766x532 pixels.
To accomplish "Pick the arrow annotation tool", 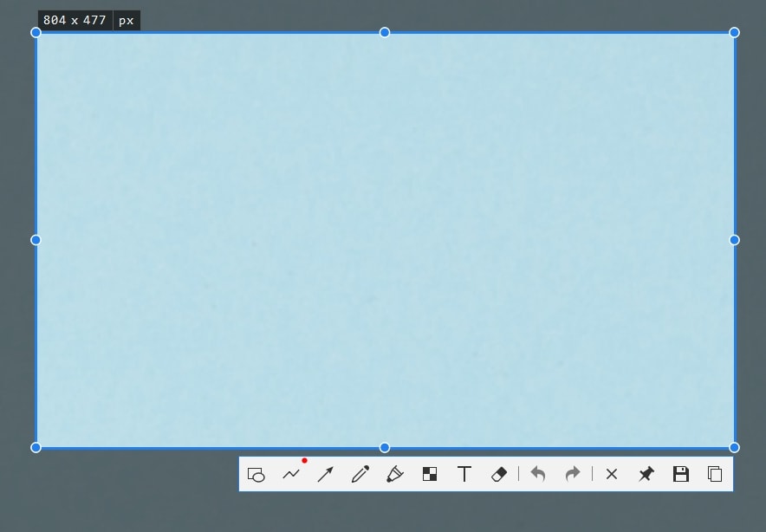I will (x=325, y=474).
